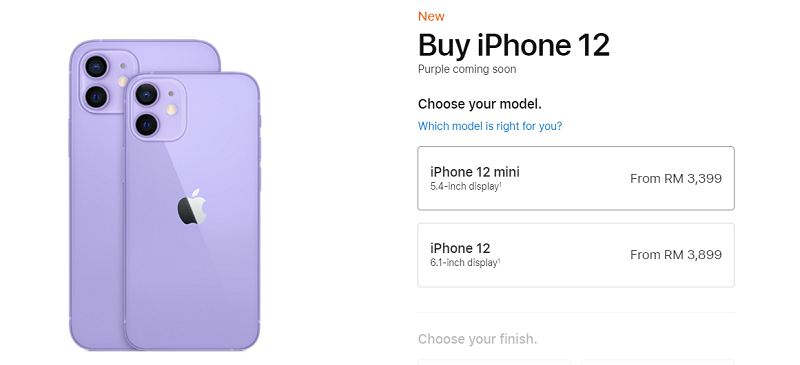Viewport: 800px width, 365px height.
Task: Click the lower camera lens on the rear iPhone
Action: tap(95, 96)
